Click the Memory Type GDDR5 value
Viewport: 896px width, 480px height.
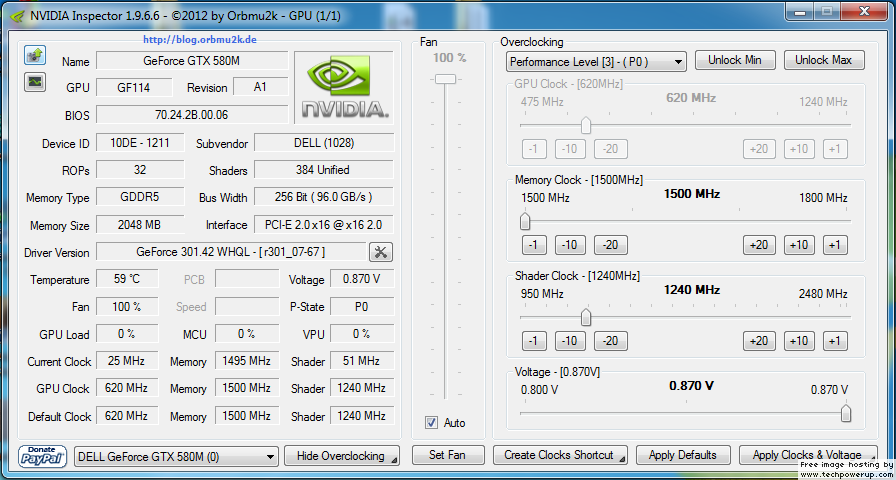pyautogui.click(x=140, y=197)
